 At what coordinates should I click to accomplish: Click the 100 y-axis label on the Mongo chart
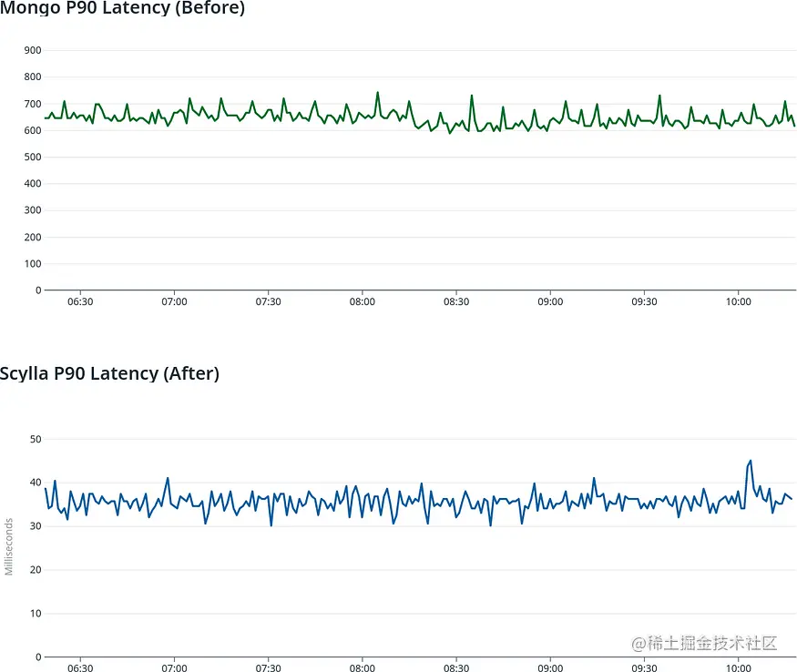pos(33,263)
